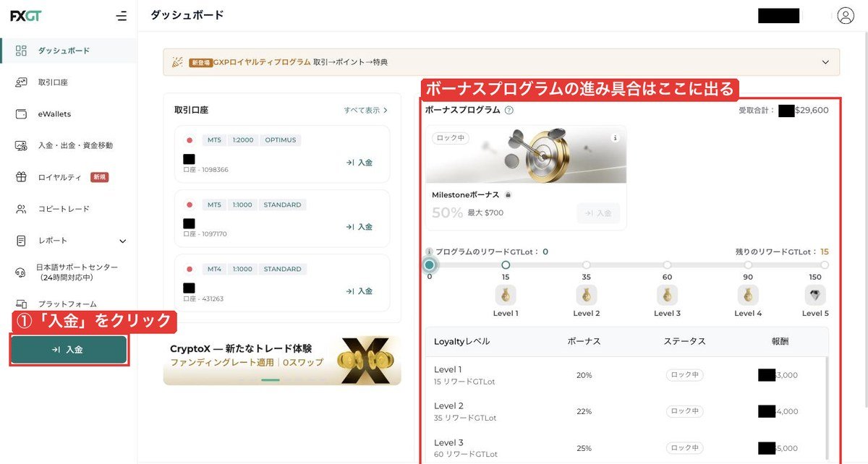868x464 pixels.
Task: Click the 取引口座 sidebar icon
Action: (x=21, y=82)
